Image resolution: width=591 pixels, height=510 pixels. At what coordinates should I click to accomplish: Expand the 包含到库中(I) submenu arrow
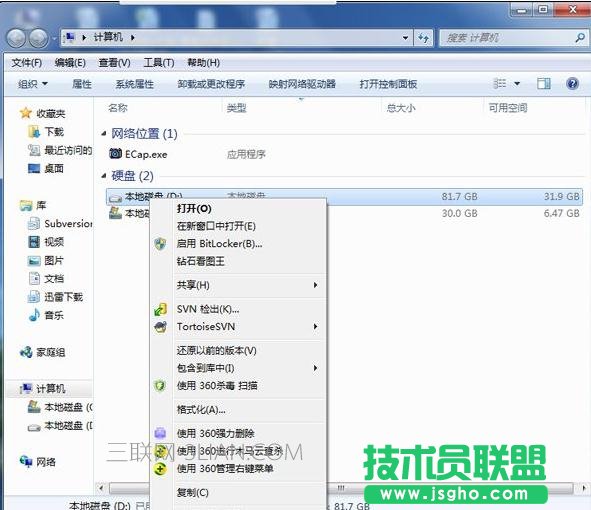tap(315, 368)
